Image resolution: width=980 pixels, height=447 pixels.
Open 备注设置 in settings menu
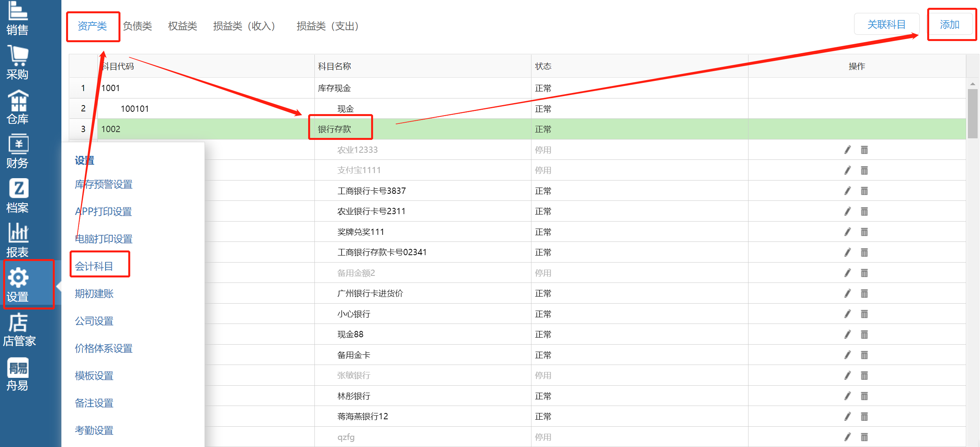[x=94, y=403]
